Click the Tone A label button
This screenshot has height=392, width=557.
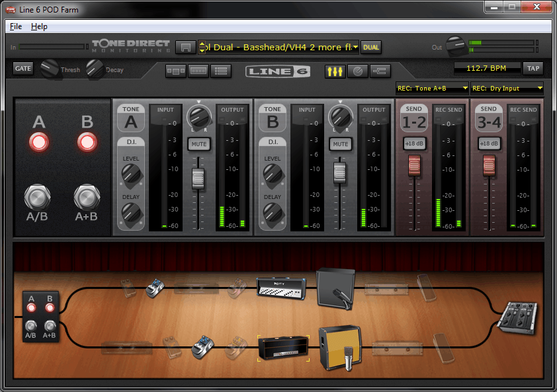click(131, 118)
